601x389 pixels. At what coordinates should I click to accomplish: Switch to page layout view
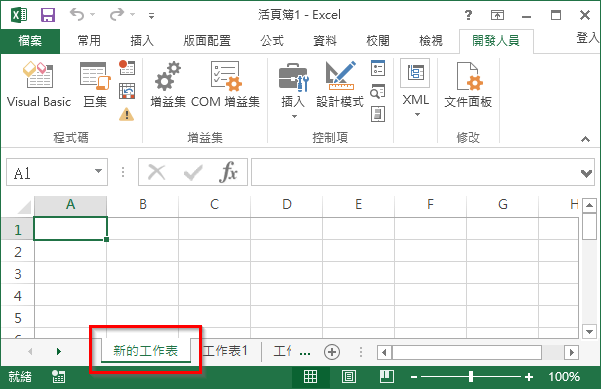pyautogui.click(x=348, y=377)
